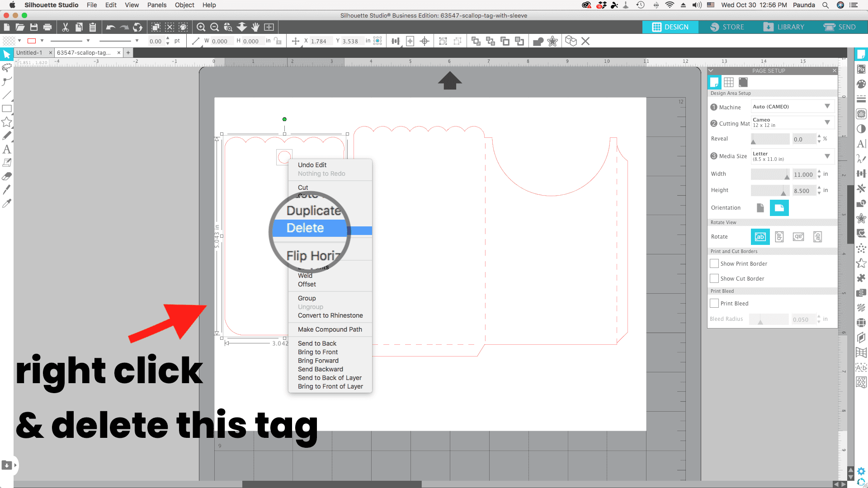Click the Zoom In magnifier icon
The image size is (868, 488).
[201, 27]
